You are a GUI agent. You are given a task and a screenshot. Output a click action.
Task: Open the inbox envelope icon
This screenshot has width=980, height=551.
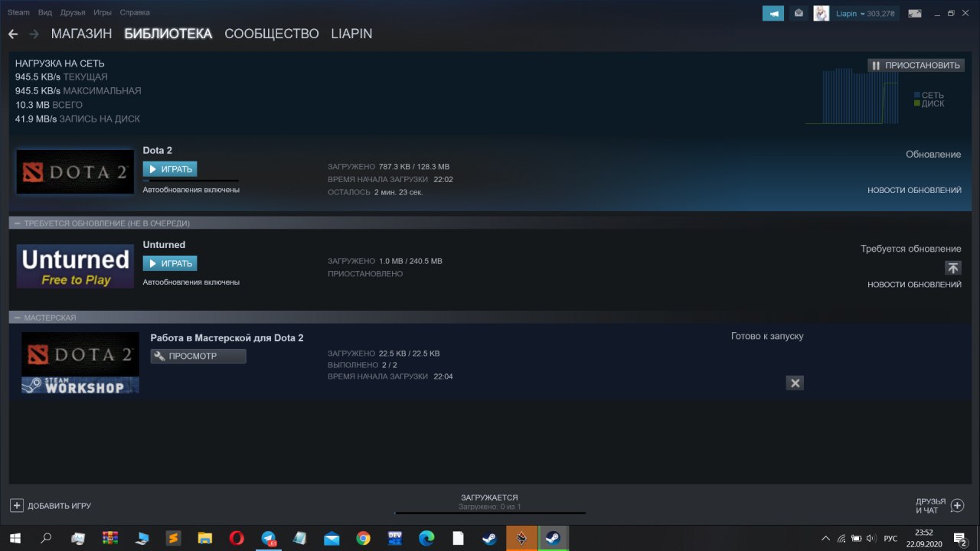799,13
